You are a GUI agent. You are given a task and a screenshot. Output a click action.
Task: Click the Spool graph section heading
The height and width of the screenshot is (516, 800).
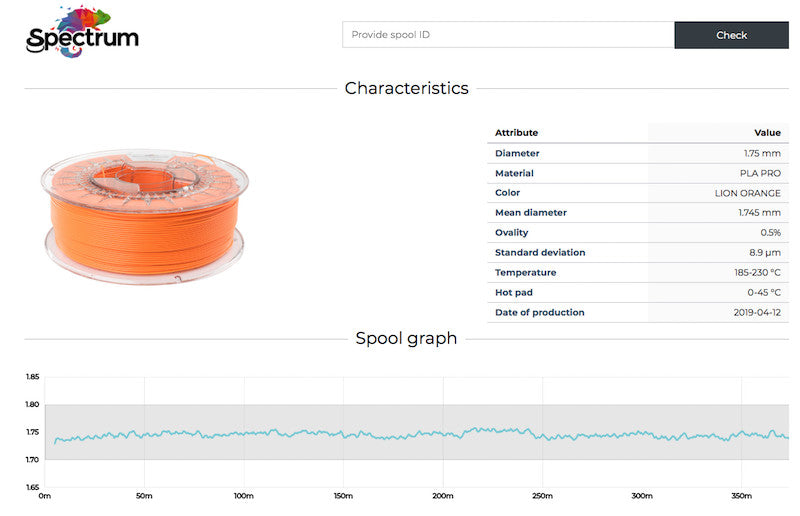click(x=406, y=338)
